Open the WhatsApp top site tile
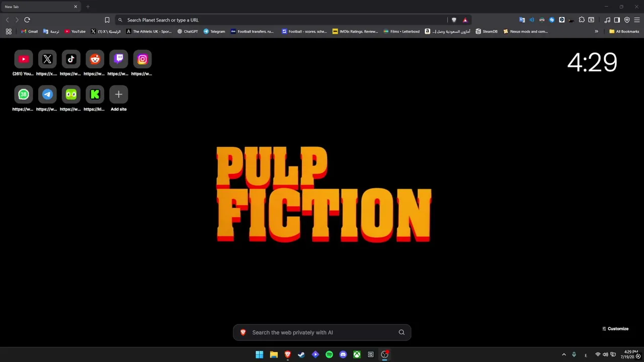644x362 pixels. pos(23,95)
